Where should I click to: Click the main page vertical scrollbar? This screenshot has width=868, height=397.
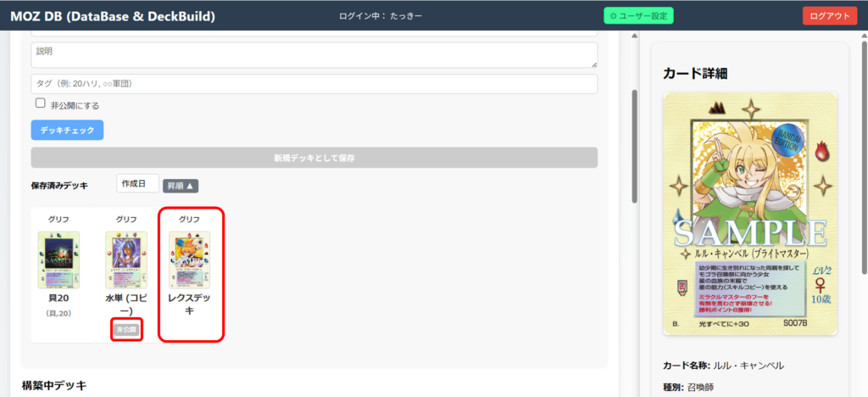click(633, 144)
